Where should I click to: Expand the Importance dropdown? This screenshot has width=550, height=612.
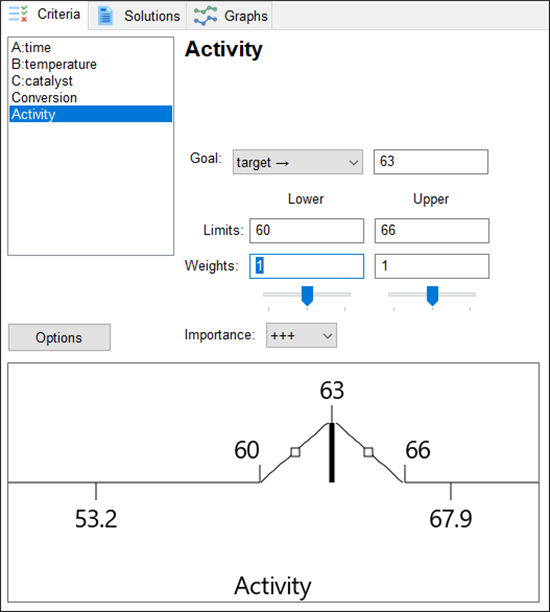(x=301, y=335)
